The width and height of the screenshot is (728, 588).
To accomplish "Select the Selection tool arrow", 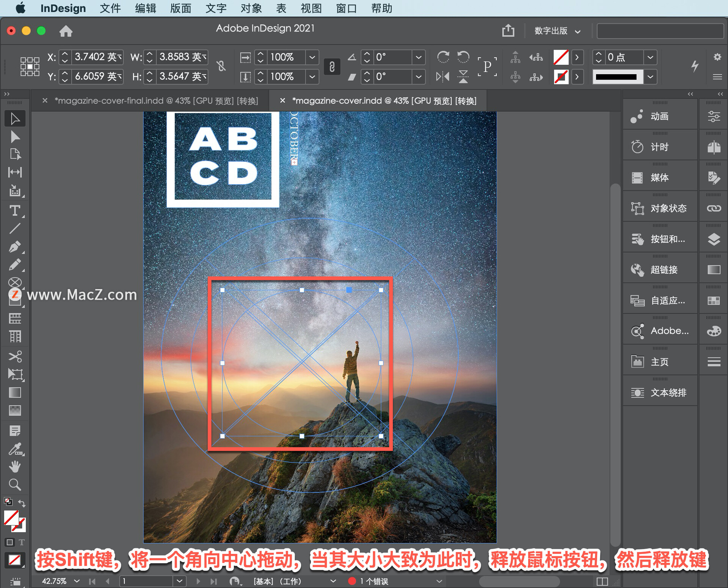I will pyautogui.click(x=15, y=119).
